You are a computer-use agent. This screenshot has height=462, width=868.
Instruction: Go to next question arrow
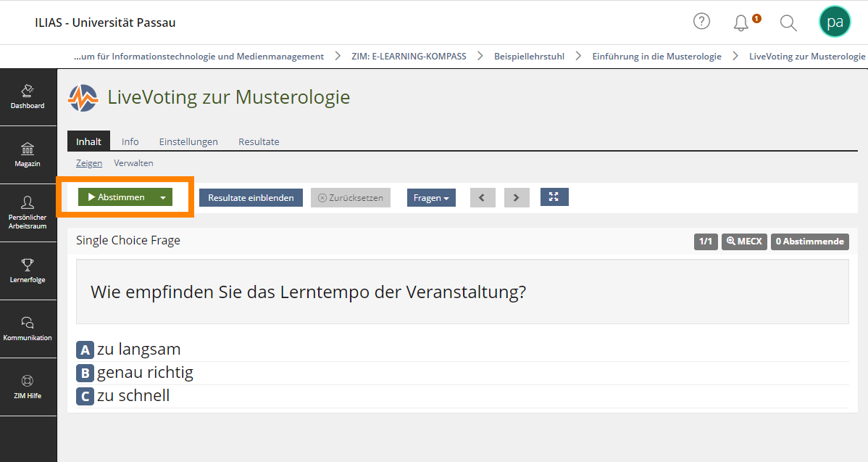517,198
